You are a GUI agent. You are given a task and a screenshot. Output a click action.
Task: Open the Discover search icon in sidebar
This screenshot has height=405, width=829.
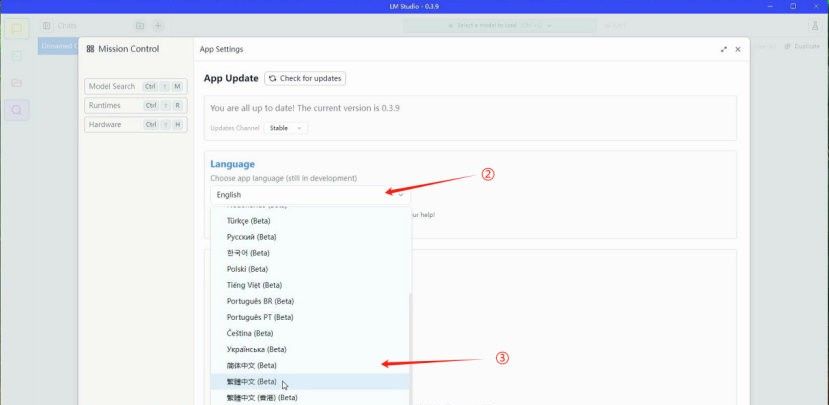17,110
